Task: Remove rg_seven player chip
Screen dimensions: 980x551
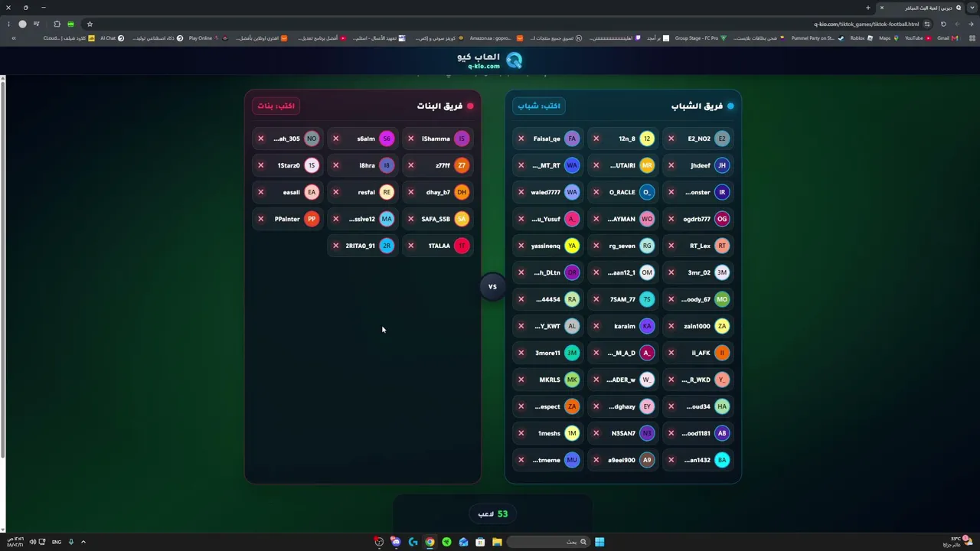Action: (596, 246)
